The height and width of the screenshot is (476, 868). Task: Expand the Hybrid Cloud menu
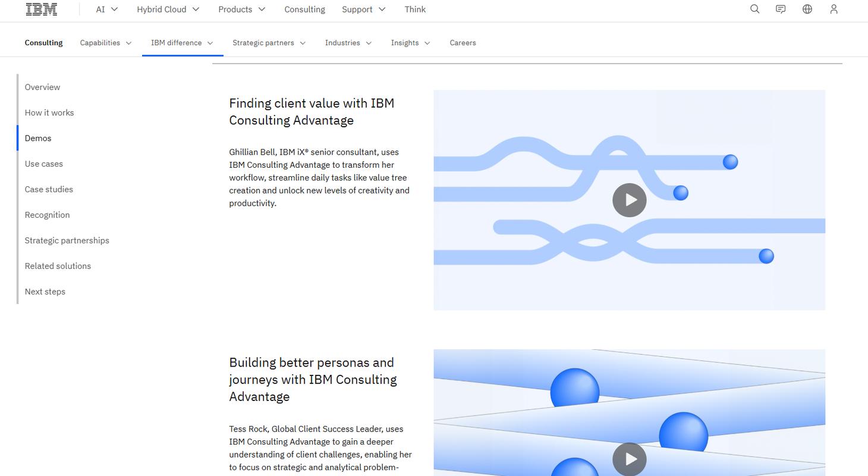coord(168,10)
